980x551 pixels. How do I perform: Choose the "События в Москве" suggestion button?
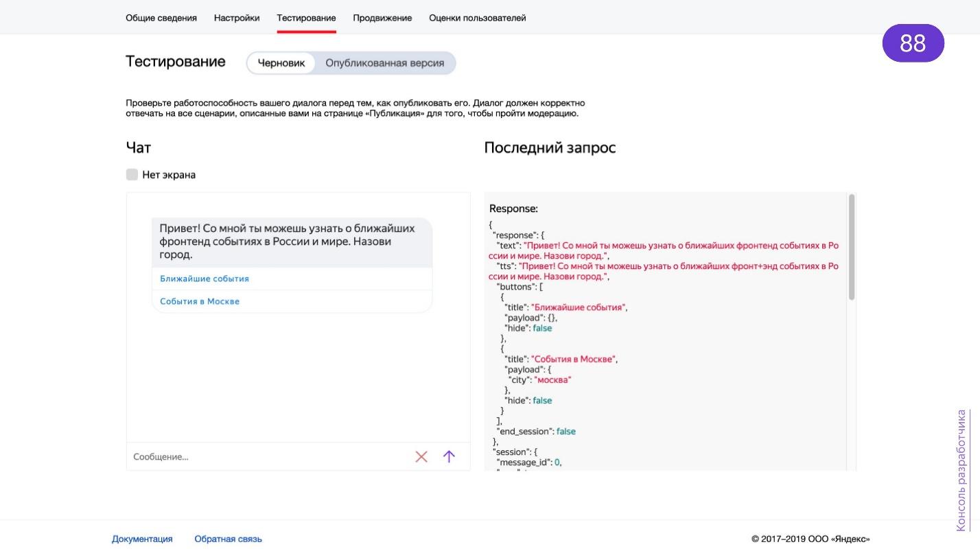pos(200,301)
